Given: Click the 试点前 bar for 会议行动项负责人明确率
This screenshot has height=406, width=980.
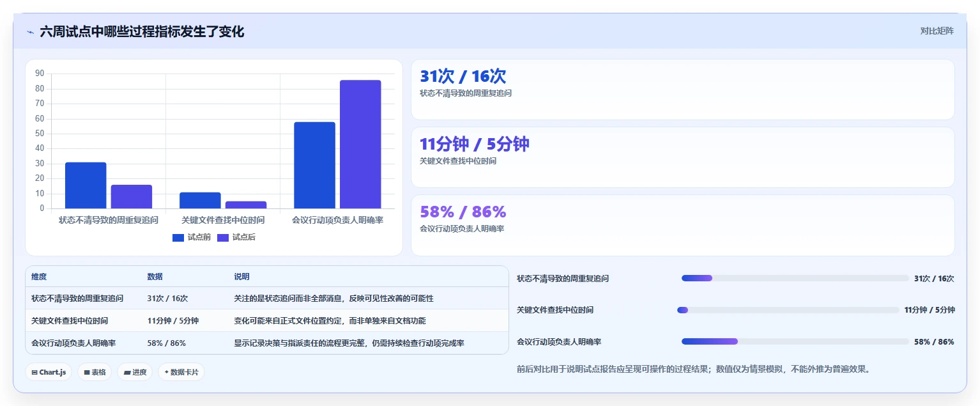Looking at the screenshot, I should click(x=314, y=165).
